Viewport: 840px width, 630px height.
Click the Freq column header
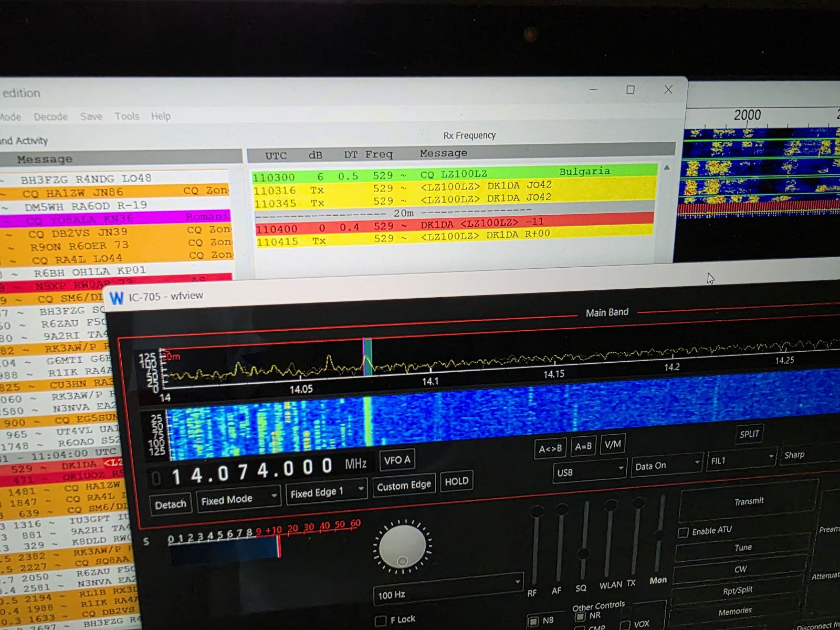click(379, 154)
